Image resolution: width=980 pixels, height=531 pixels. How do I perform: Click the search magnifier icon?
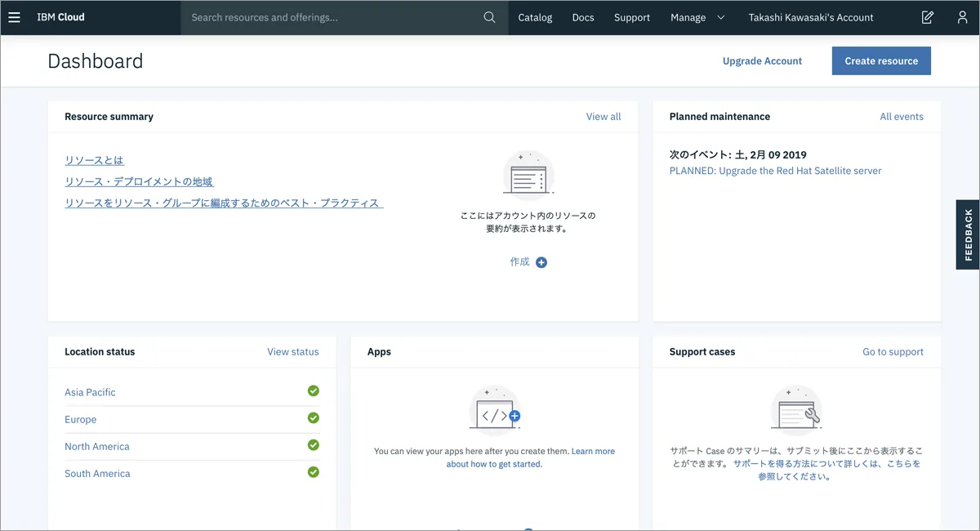(489, 17)
